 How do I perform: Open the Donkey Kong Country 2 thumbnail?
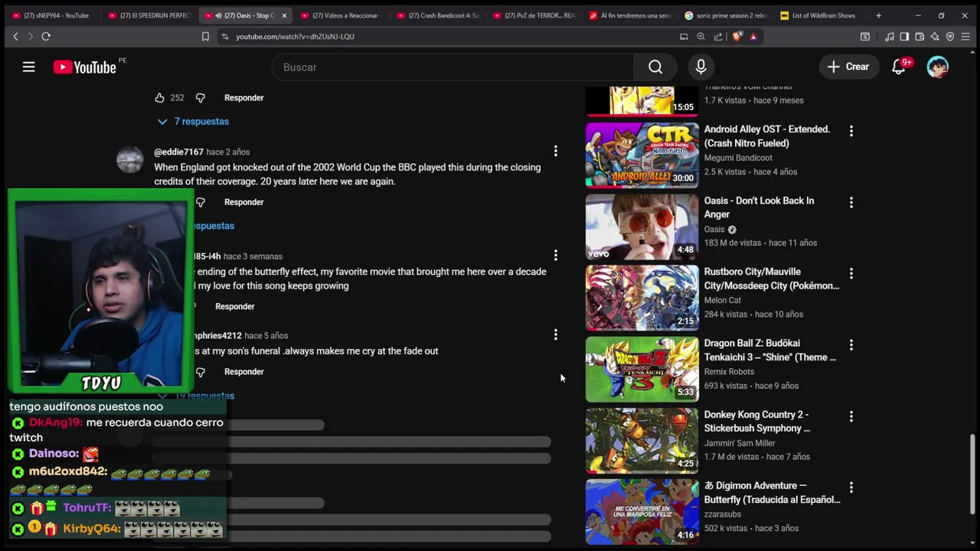click(x=642, y=440)
